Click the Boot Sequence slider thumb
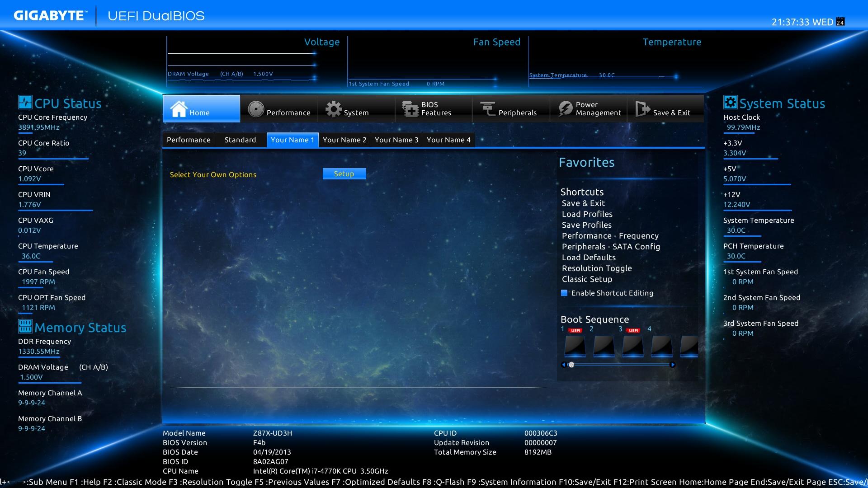The width and height of the screenshot is (868, 488). [x=571, y=365]
